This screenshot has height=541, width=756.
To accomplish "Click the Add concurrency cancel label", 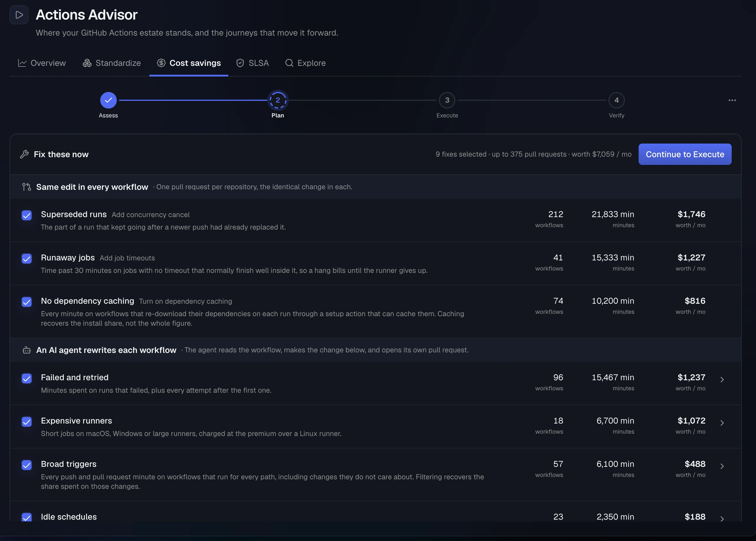I will (x=151, y=215).
